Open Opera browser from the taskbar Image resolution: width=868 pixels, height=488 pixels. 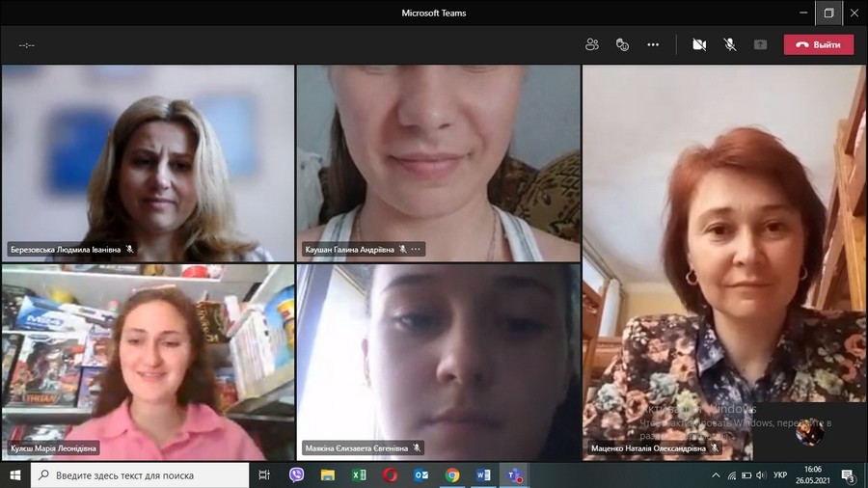pos(390,475)
